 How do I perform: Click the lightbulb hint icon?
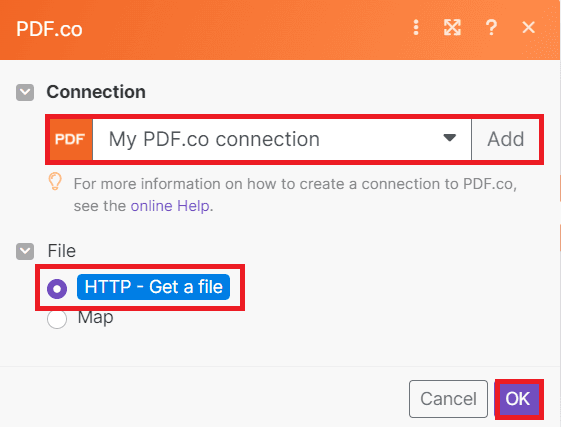click(x=55, y=181)
